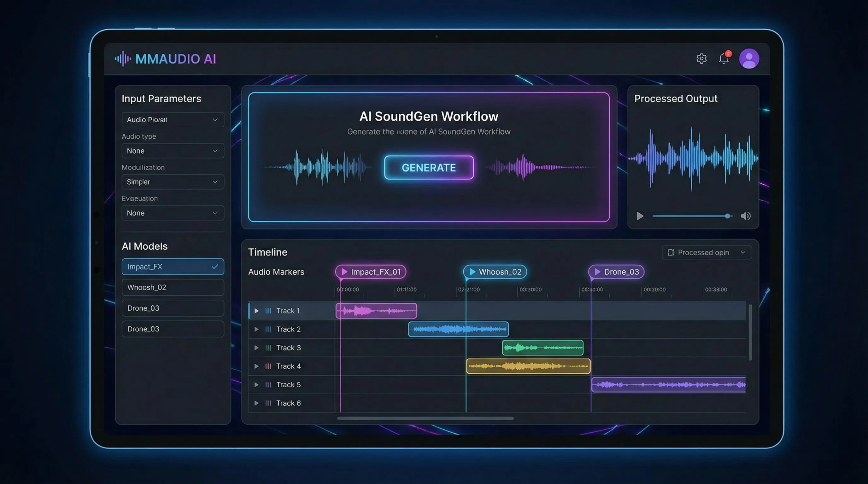Click the MMAUDIO AI waveform logo
The image size is (868, 484).
(123, 59)
